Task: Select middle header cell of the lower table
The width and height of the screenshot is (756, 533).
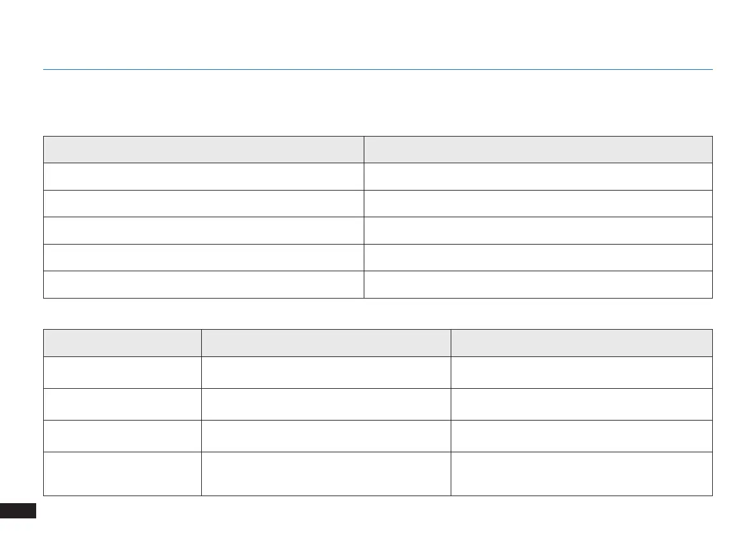Action: tap(326, 343)
